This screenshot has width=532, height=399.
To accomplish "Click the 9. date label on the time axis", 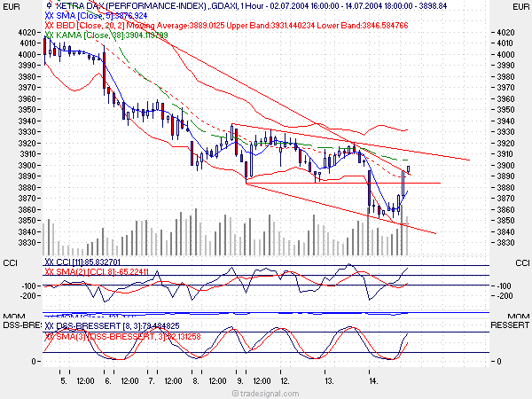I will (240, 381).
